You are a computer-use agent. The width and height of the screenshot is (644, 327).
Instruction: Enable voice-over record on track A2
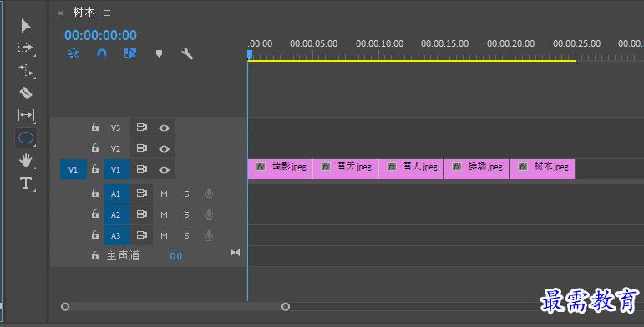209,214
